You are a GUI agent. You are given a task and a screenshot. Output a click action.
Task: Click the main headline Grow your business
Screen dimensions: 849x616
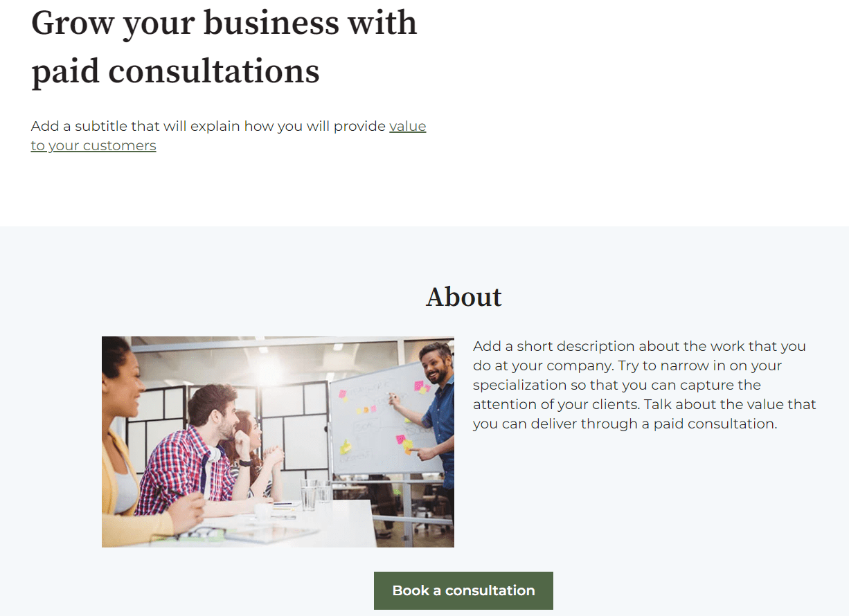click(x=224, y=23)
